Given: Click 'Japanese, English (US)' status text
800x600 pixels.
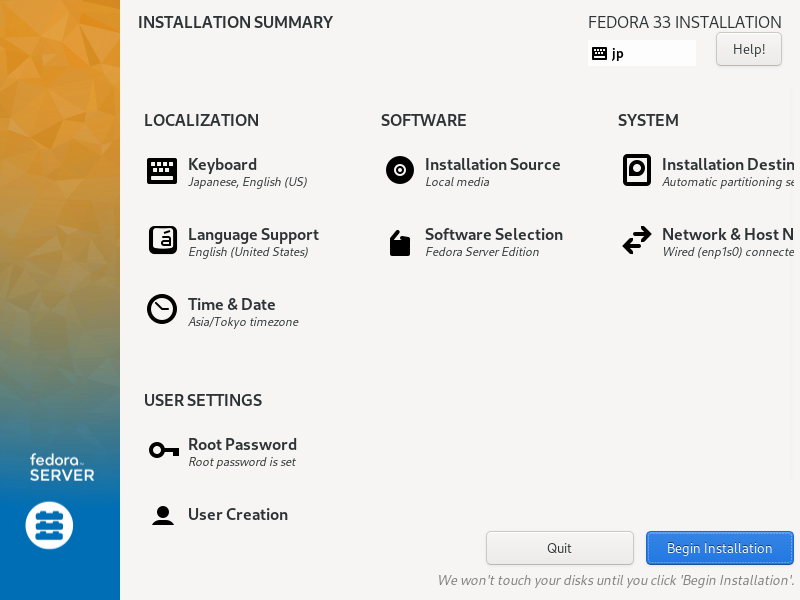Looking at the screenshot, I should 247,182.
